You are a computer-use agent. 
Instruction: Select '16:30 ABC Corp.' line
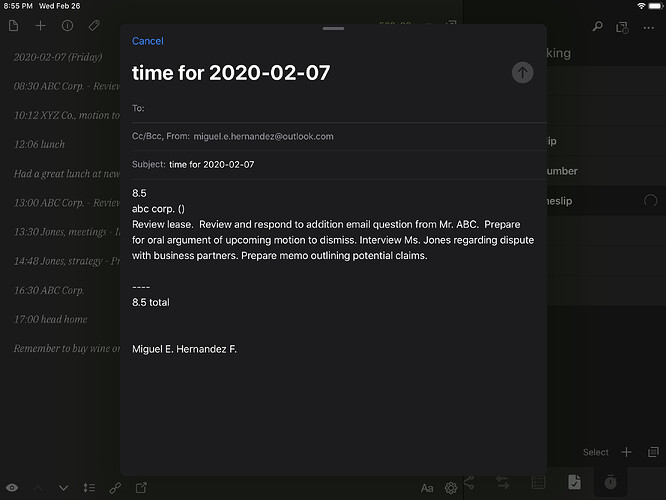pyautogui.click(x=49, y=290)
